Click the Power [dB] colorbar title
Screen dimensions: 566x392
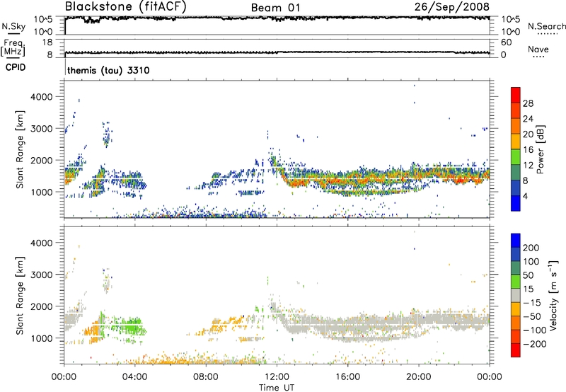click(540, 149)
